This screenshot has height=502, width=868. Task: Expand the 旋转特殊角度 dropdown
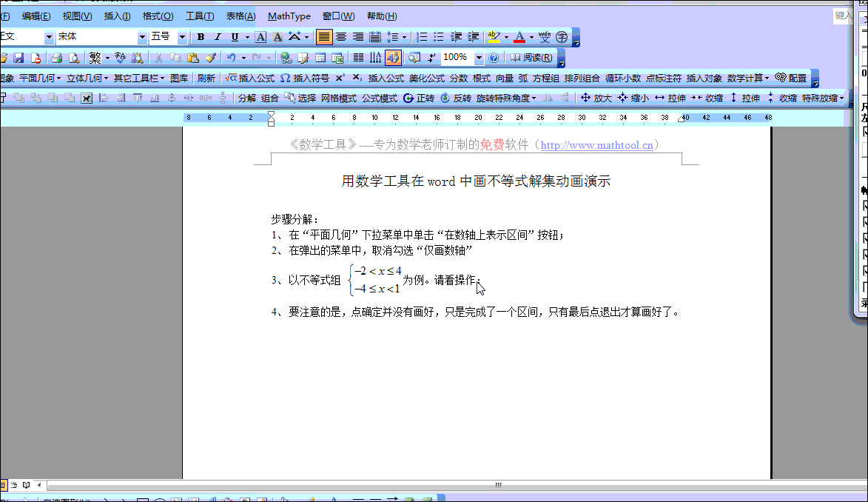coord(506,98)
